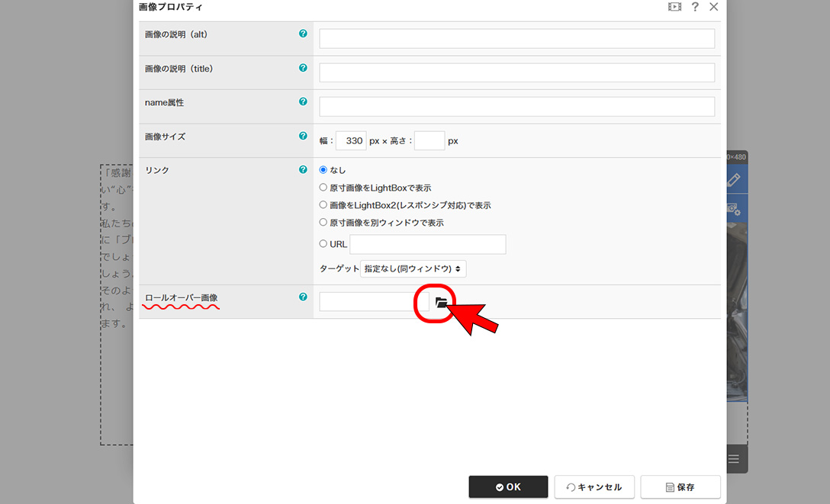Viewport: 830px width, 504px height.
Task: Open folder browser for rollover image
Action: tap(440, 303)
